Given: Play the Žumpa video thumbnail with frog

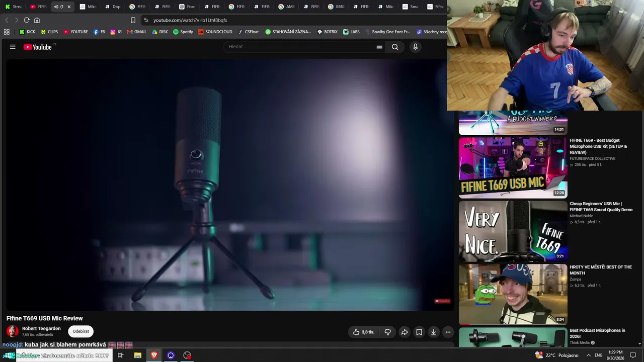Looking at the screenshot, I should 513,295.
